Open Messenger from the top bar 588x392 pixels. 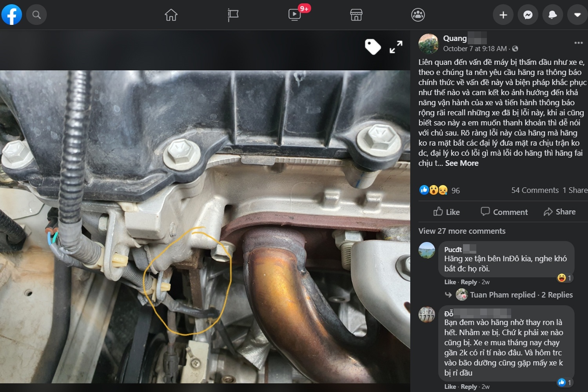pyautogui.click(x=528, y=15)
